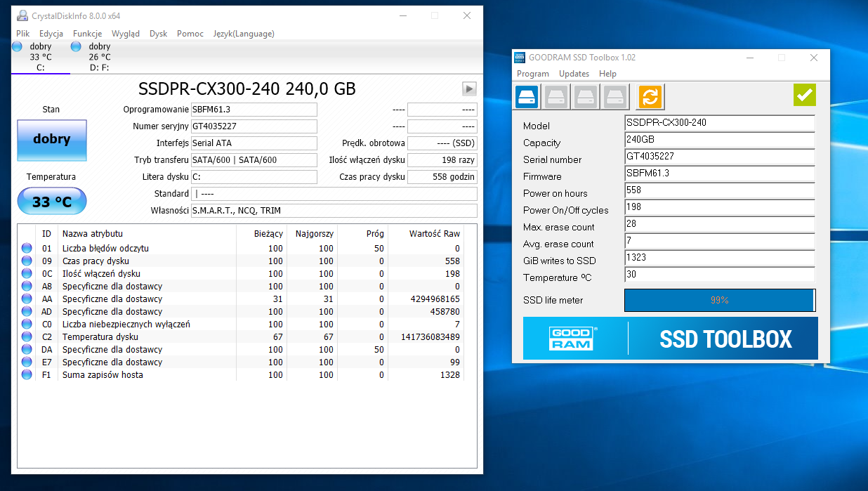Click the Czas pracy dysku field 558 godzin

[x=442, y=177]
